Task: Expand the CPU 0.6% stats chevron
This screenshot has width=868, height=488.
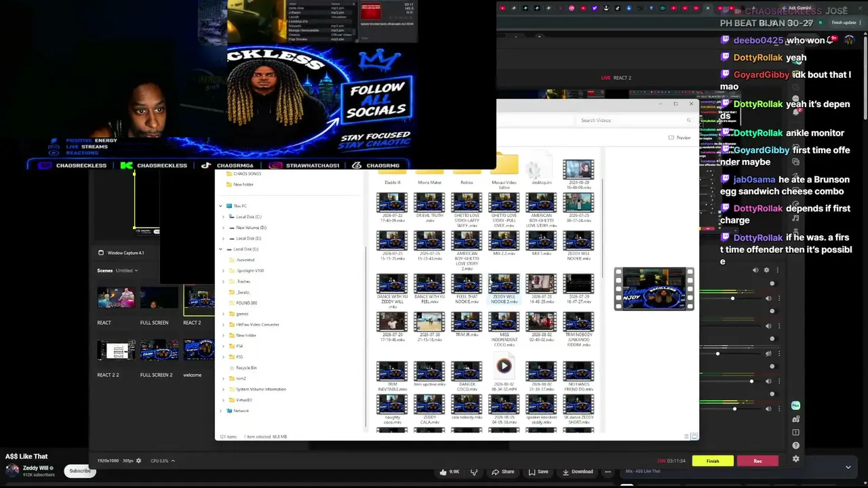Action: pos(173,461)
